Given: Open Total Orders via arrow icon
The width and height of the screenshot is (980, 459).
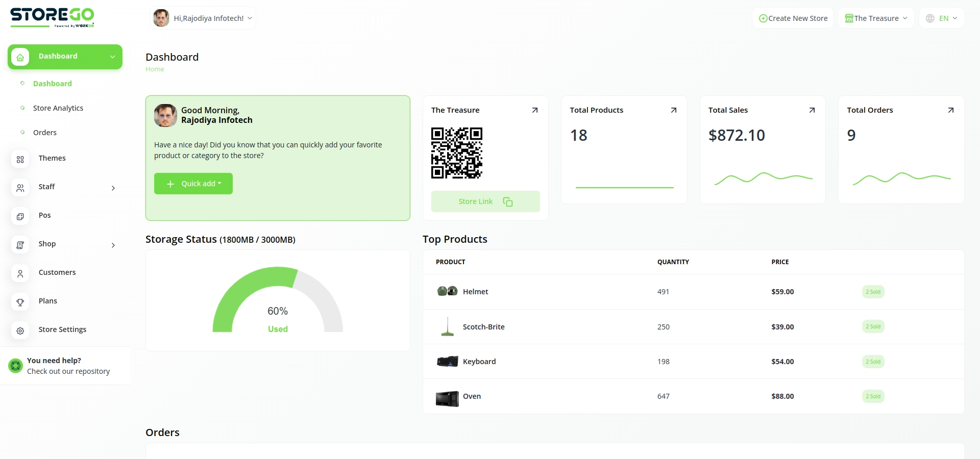Looking at the screenshot, I should (950, 110).
